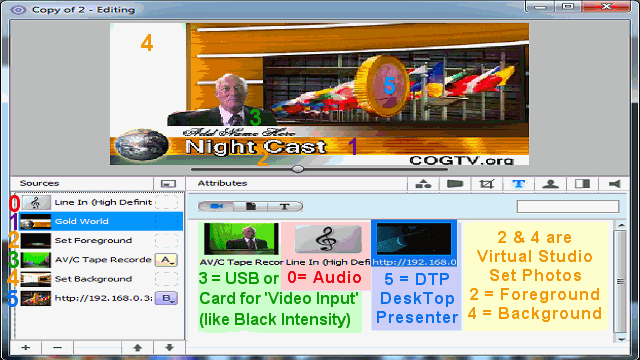Open the Text (T) attributes tab icon

click(518, 184)
